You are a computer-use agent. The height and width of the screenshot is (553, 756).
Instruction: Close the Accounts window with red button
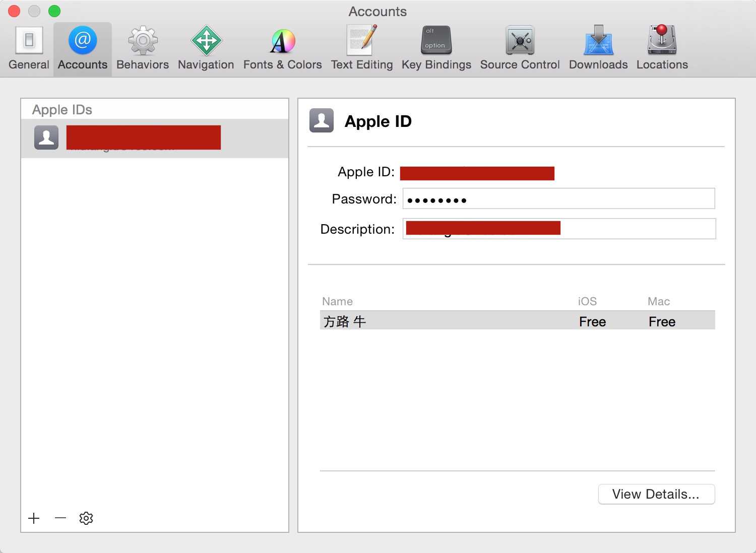pyautogui.click(x=14, y=11)
